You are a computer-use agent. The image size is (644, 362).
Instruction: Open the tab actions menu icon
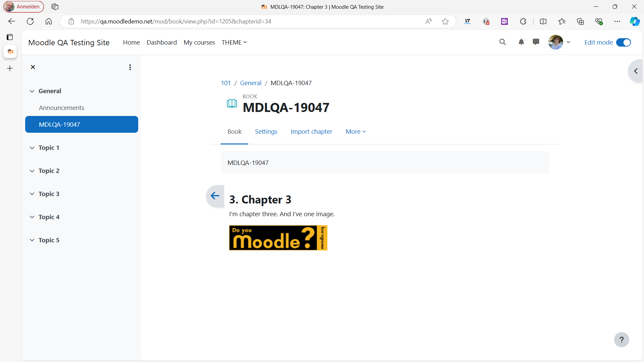pyautogui.click(x=10, y=37)
